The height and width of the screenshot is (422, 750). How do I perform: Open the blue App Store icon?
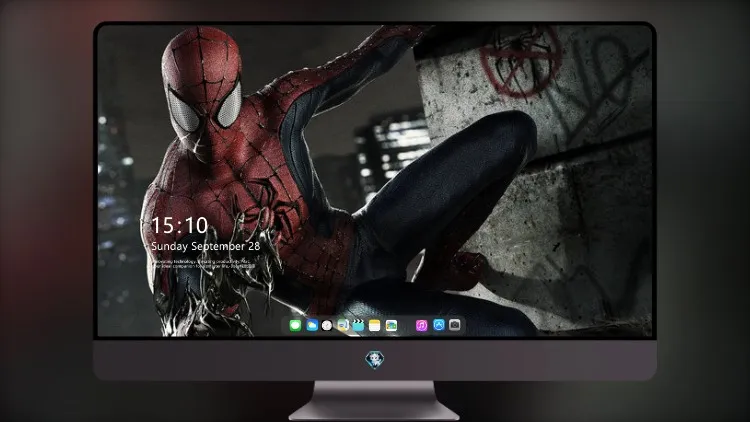(x=439, y=325)
